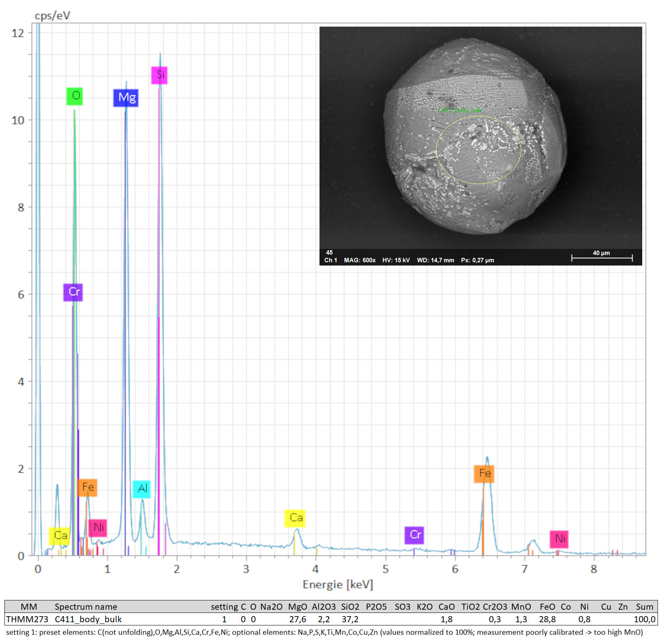Select the MgO value 27,6 cell
The image size is (664, 644).
pyautogui.click(x=297, y=619)
